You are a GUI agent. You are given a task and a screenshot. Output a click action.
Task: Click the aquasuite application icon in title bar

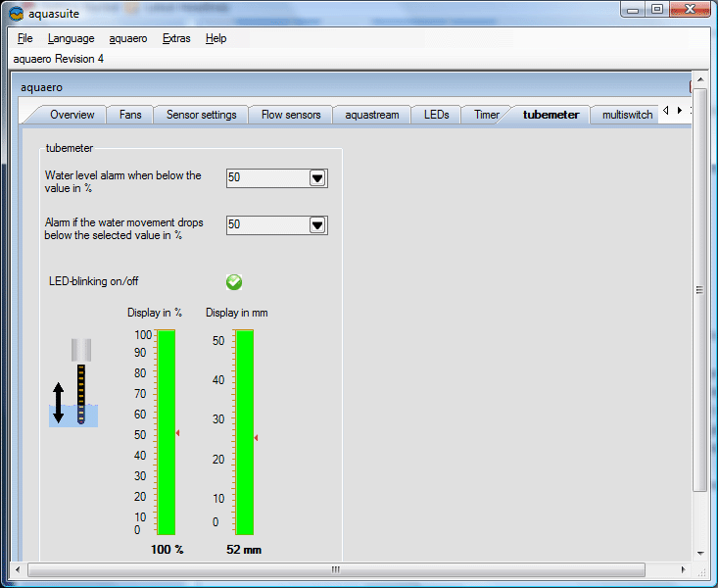tap(16, 14)
